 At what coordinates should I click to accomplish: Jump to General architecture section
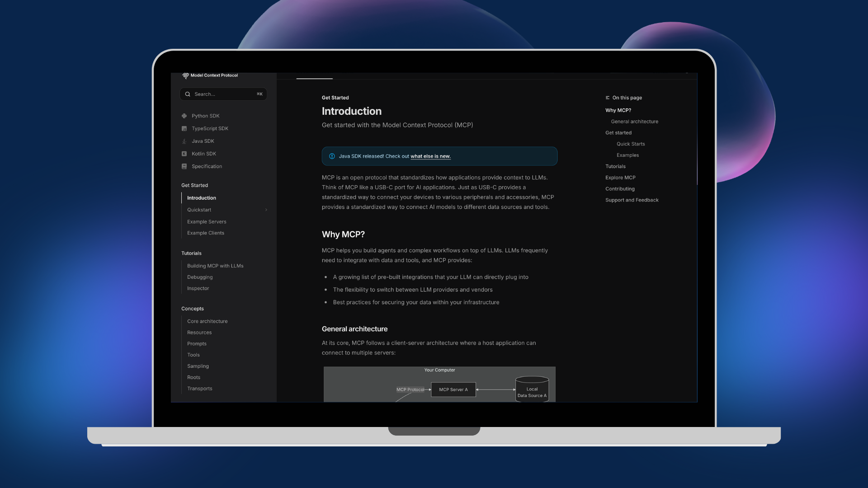click(635, 122)
